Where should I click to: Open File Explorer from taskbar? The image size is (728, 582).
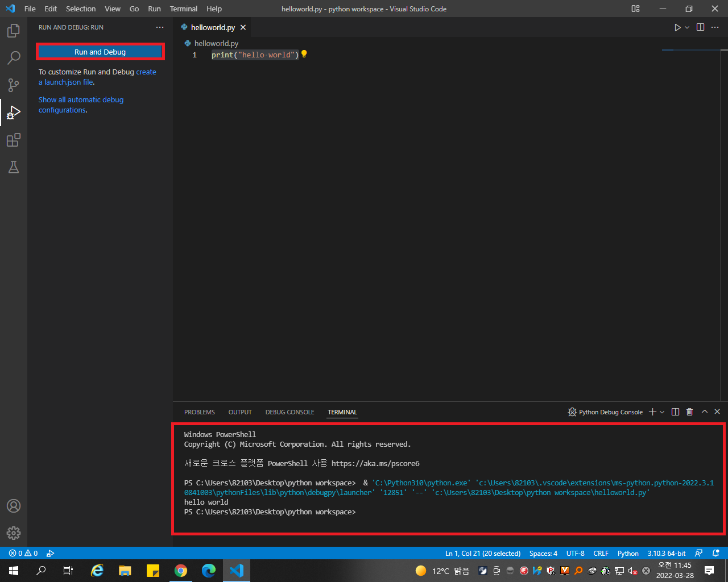tap(125, 571)
